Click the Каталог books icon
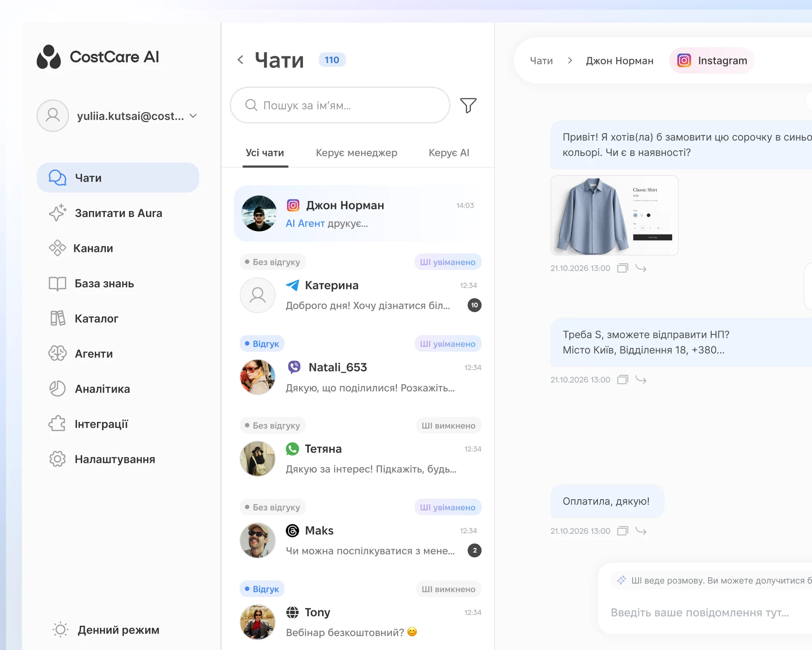 (x=57, y=319)
